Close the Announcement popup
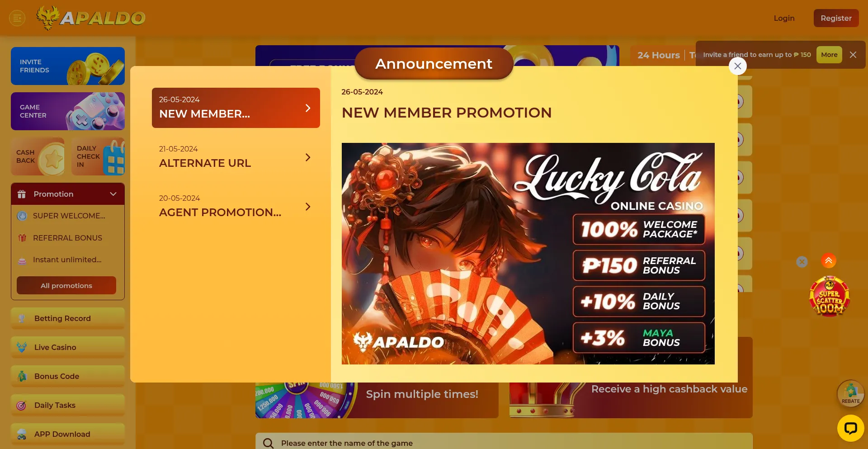Image resolution: width=868 pixels, height=449 pixels. coord(738,66)
